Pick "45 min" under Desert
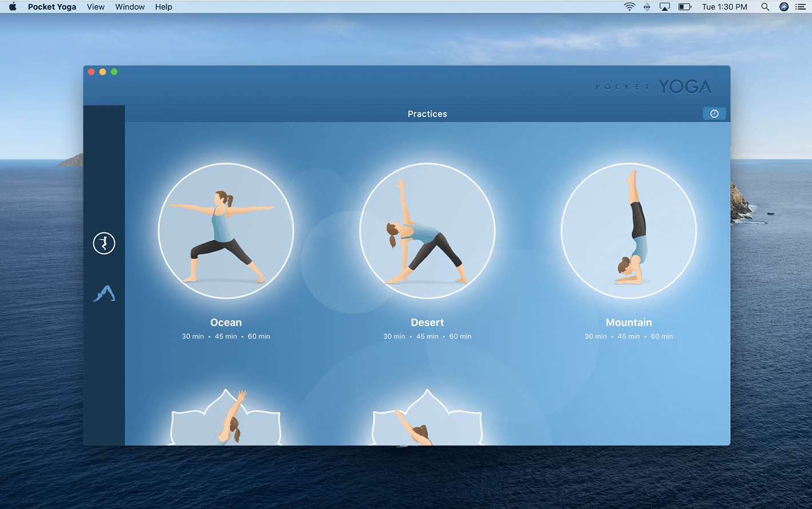This screenshot has height=509, width=812. pos(427,336)
